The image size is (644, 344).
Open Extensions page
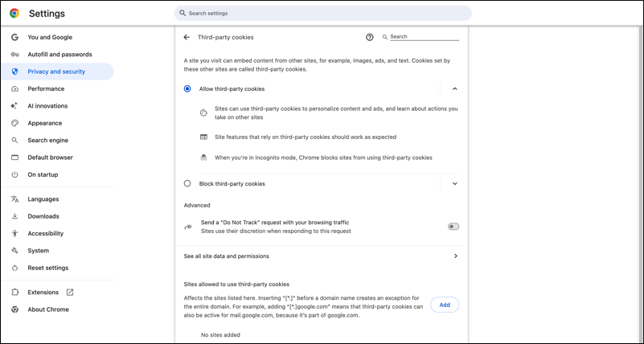pyautogui.click(x=43, y=293)
